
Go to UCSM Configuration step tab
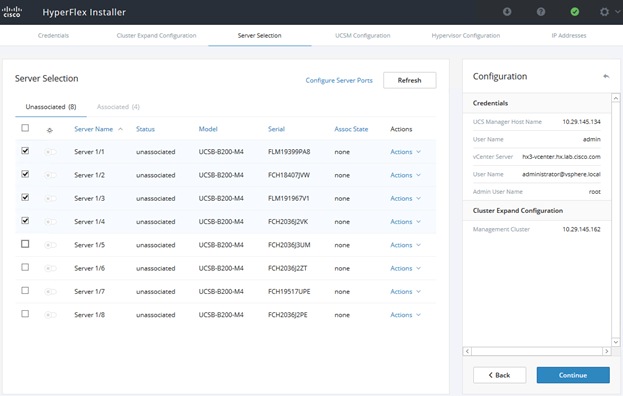[x=363, y=35]
